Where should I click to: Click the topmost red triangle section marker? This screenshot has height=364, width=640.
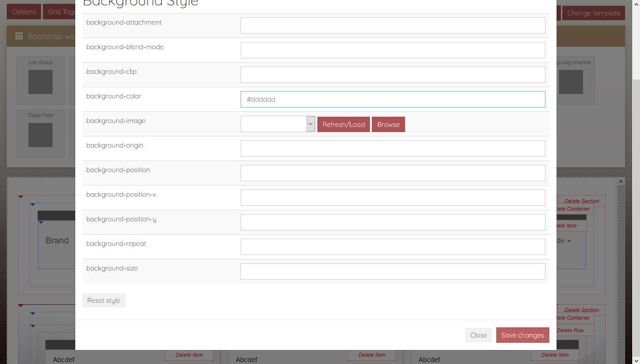(21, 197)
